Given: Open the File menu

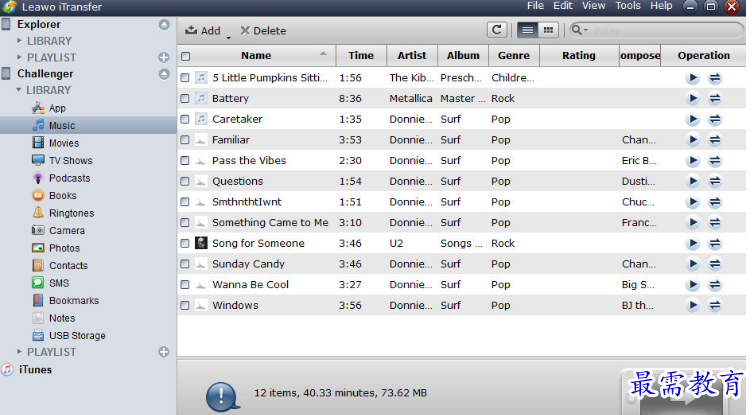Looking at the screenshot, I should 535,6.
